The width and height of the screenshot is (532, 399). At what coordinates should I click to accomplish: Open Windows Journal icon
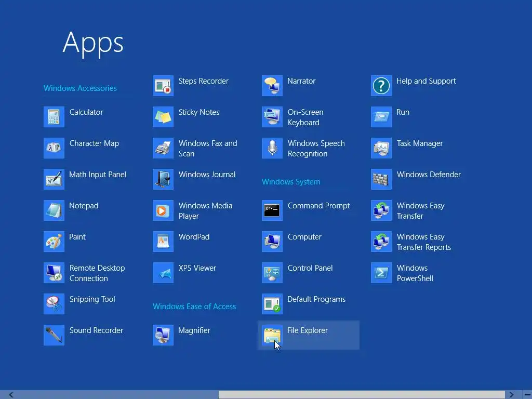coord(163,179)
